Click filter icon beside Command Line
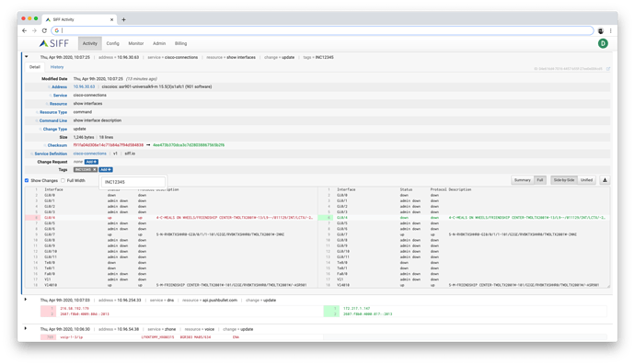 37,121
